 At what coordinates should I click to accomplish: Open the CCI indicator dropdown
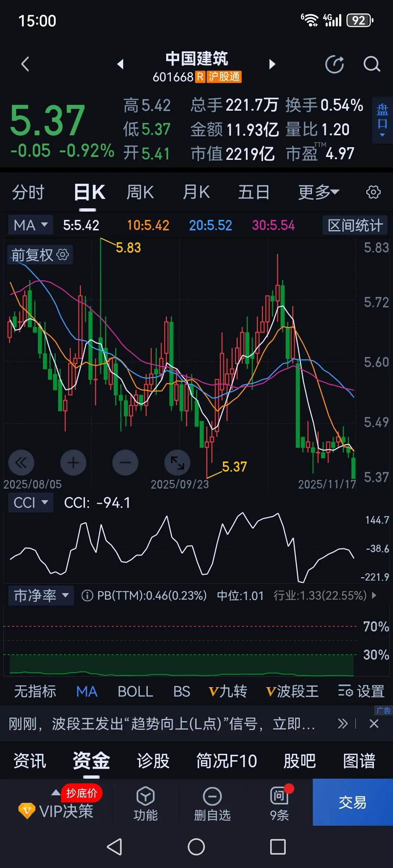point(31,502)
